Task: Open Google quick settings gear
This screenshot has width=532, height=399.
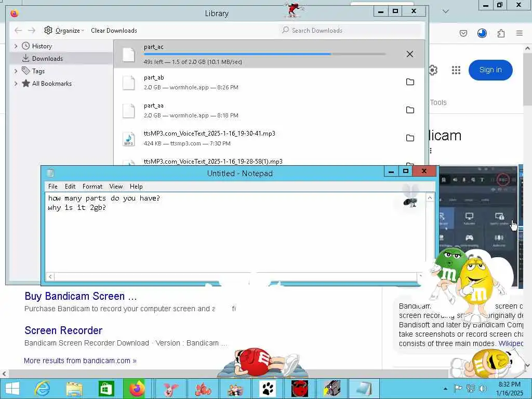Action: click(x=433, y=70)
